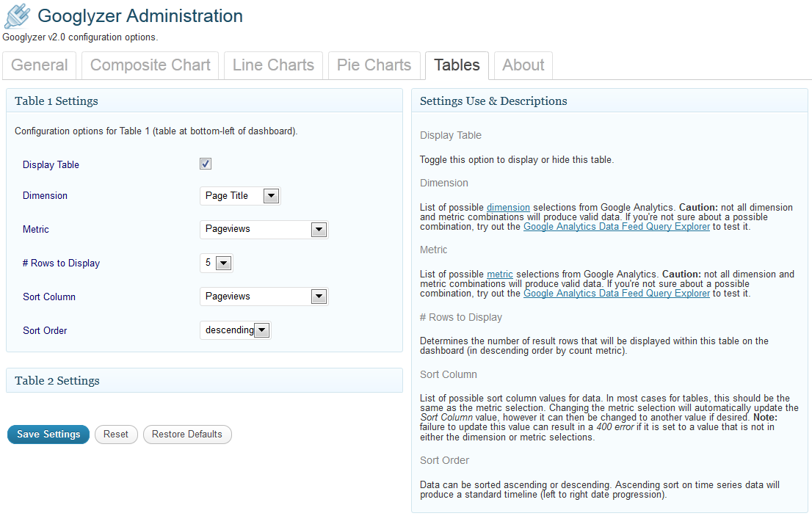Click the Settings Use & Descriptions header
This screenshot has height=516, width=812.
609,101
